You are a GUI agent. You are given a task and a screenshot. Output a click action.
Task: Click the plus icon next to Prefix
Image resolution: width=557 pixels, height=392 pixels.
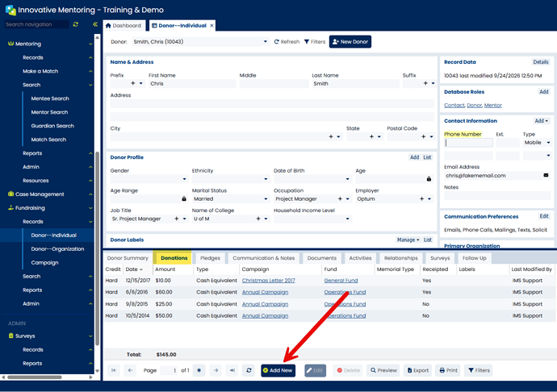[133, 83]
